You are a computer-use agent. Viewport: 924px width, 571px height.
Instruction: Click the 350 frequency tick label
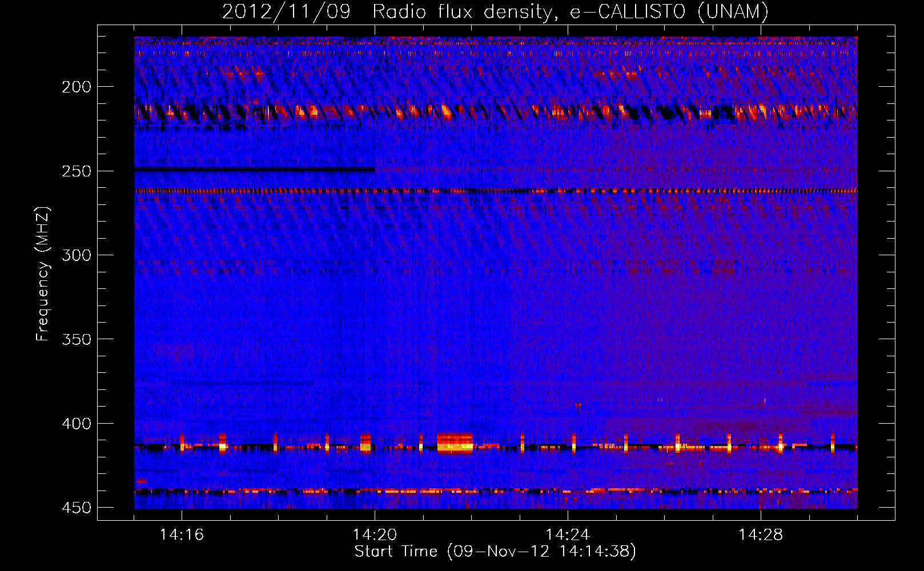(77, 339)
